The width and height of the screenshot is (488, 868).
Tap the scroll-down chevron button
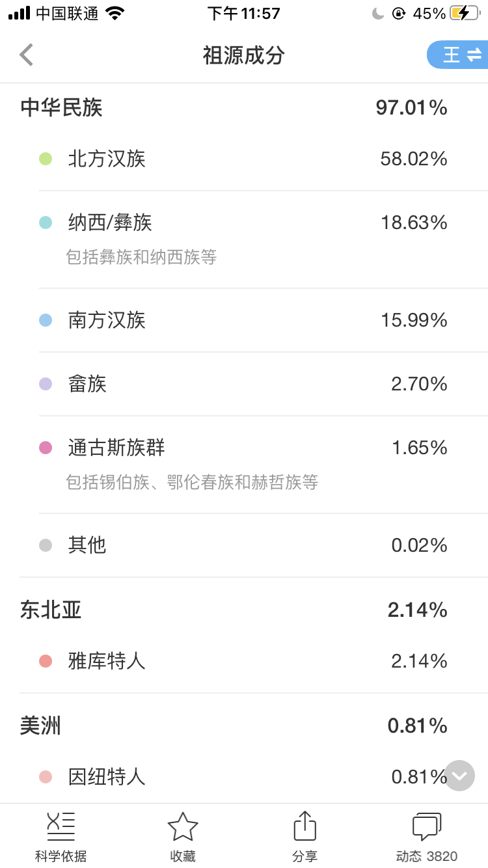coord(459,776)
